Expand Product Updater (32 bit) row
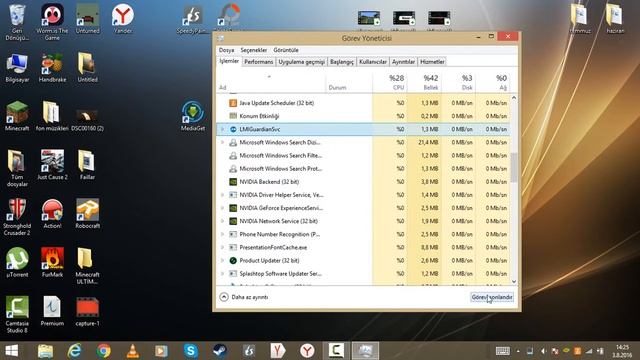 pos(222,260)
